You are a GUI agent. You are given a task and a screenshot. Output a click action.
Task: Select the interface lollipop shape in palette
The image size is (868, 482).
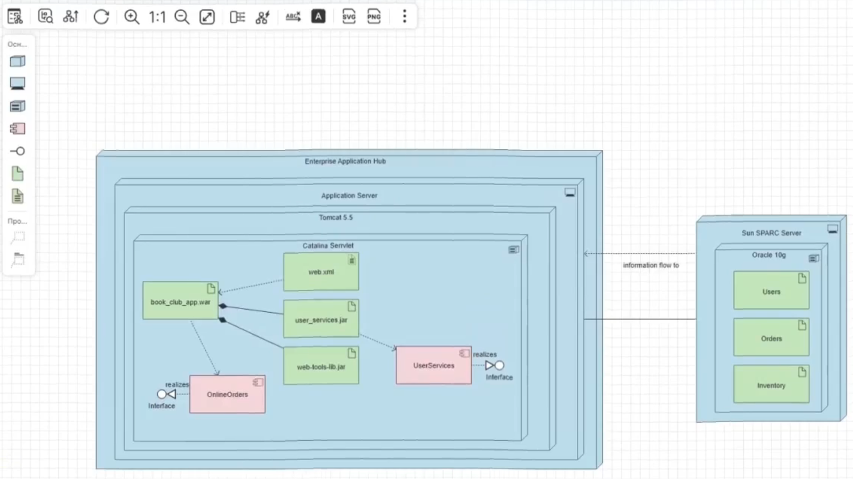click(x=18, y=151)
